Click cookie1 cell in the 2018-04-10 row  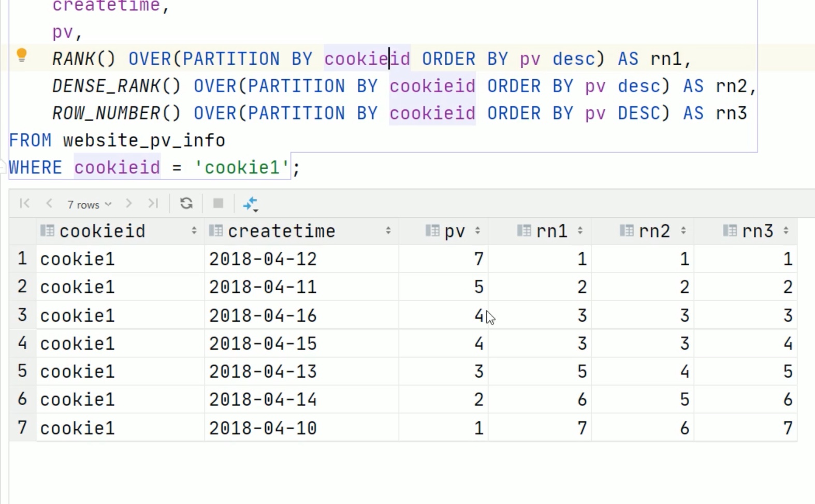120,428
